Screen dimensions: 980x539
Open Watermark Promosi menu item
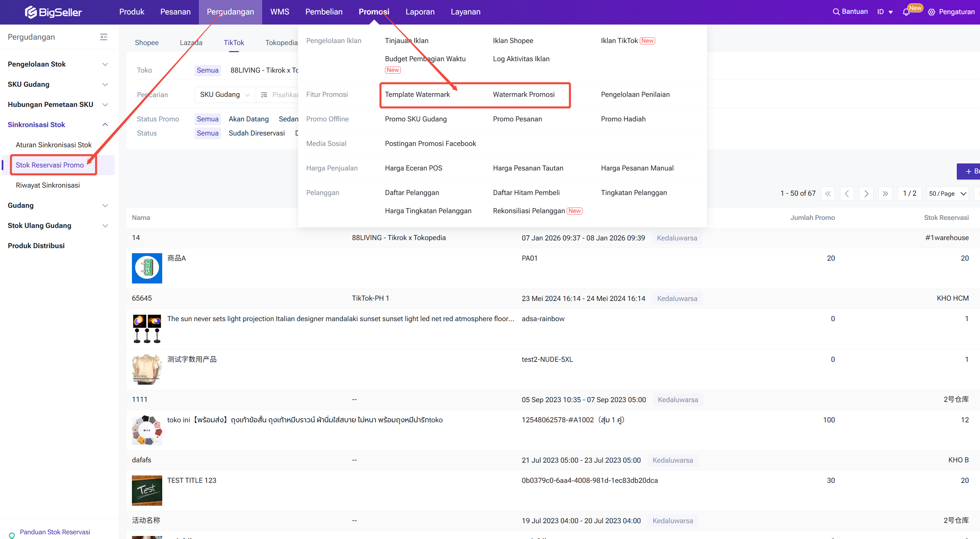coord(523,94)
